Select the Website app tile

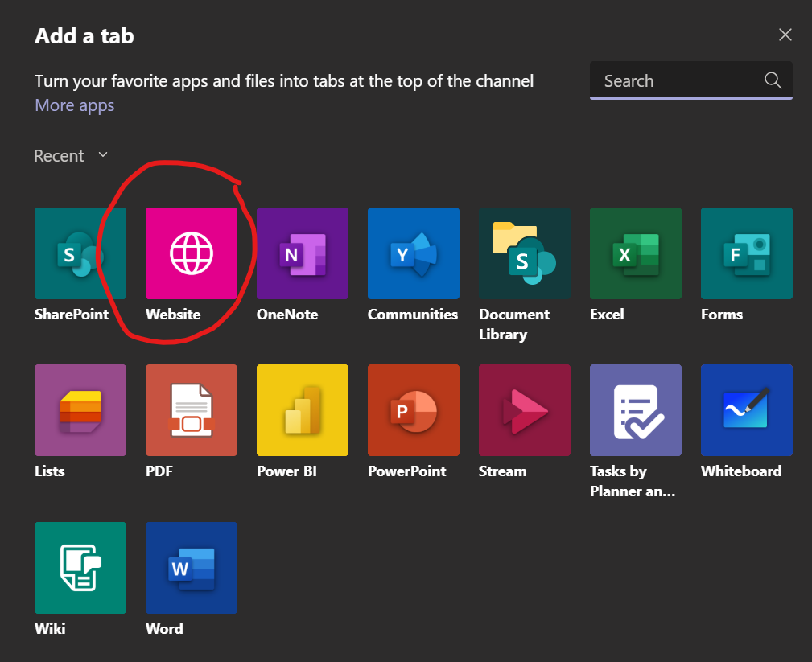click(191, 253)
